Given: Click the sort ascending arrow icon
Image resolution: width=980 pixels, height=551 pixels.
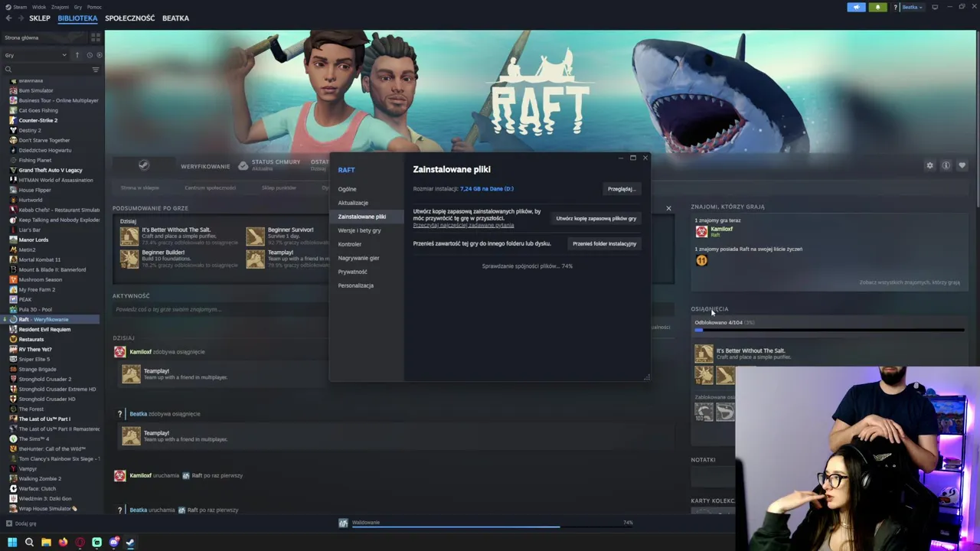Looking at the screenshot, I should tap(77, 55).
